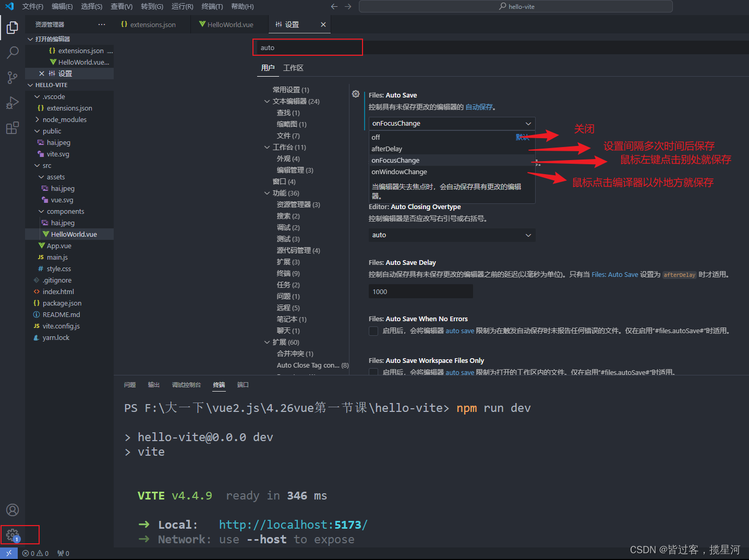Screen dimensions: 749x560
Task: Open the Files: Auto Save dropdown
Action: [452, 123]
